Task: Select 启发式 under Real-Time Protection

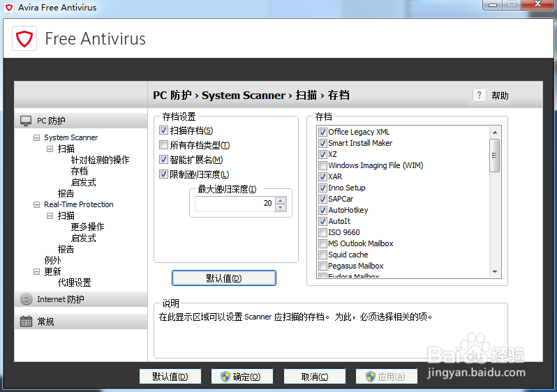Action: click(x=84, y=238)
